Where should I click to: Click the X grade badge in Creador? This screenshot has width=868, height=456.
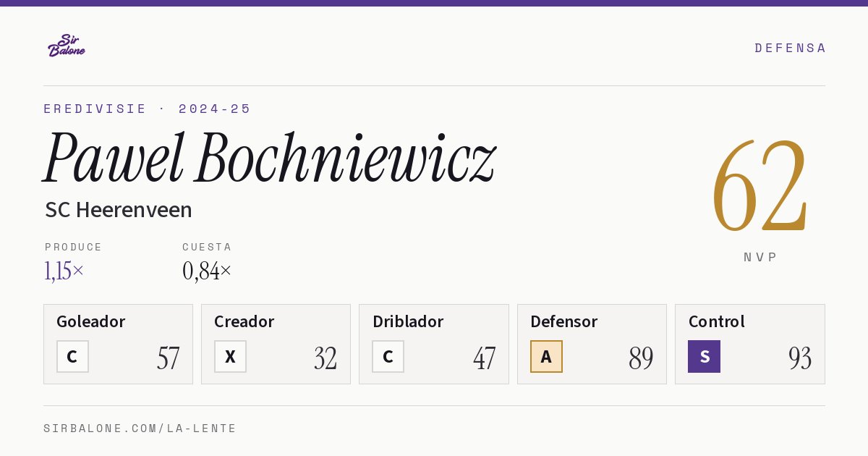coord(230,356)
